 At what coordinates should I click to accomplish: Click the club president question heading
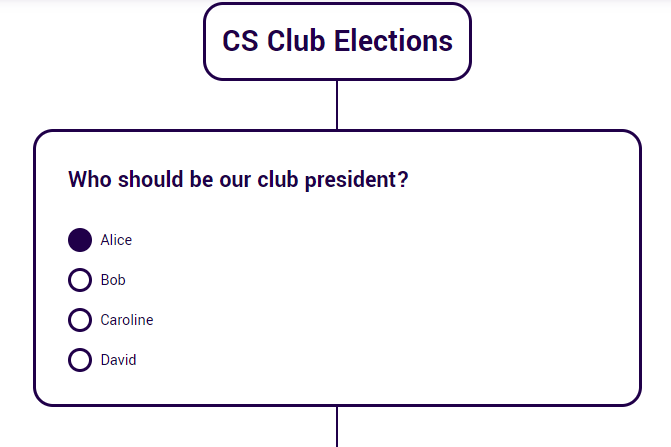click(238, 180)
